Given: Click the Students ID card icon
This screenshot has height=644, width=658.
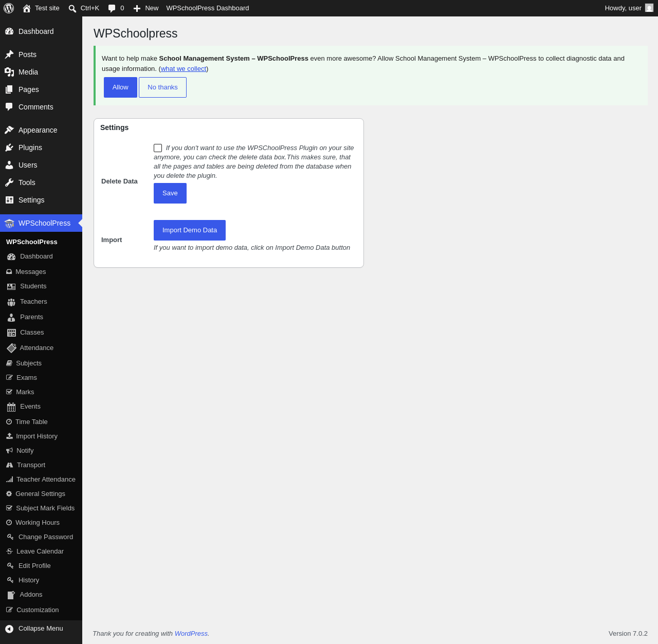Looking at the screenshot, I should pos(11,286).
